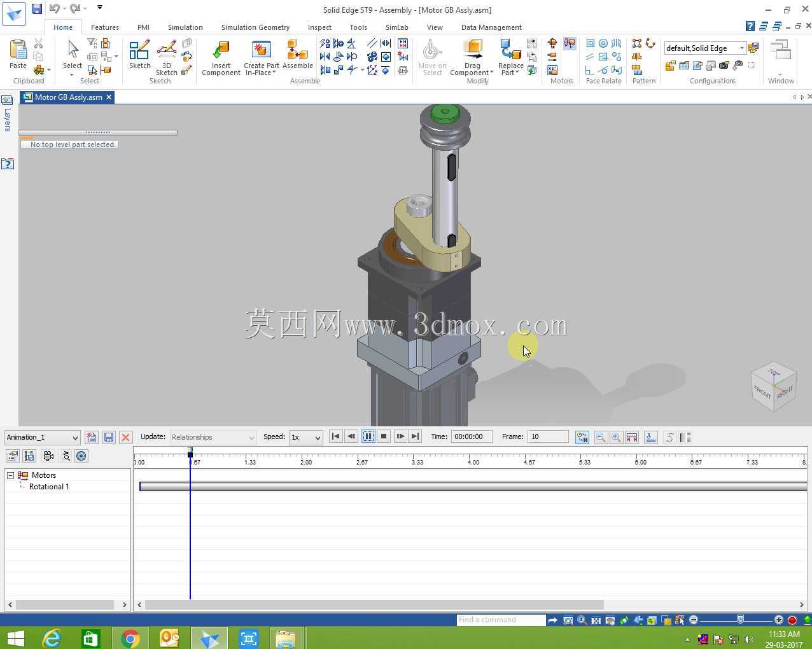The height and width of the screenshot is (649, 812).
Task: Click the Pause button in animation controls
Action: [x=368, y=436]
